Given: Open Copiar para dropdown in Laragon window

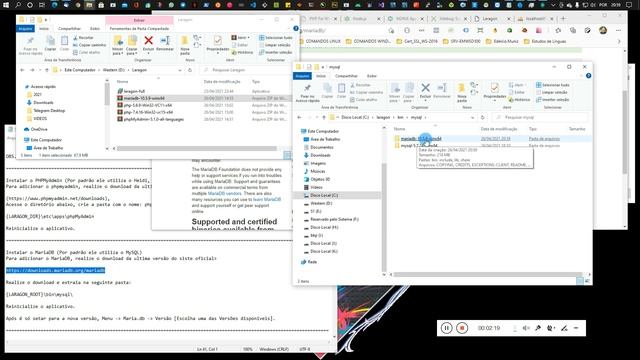Looking at the screenshot, I should pyautogui.click(x=132, y=46).
